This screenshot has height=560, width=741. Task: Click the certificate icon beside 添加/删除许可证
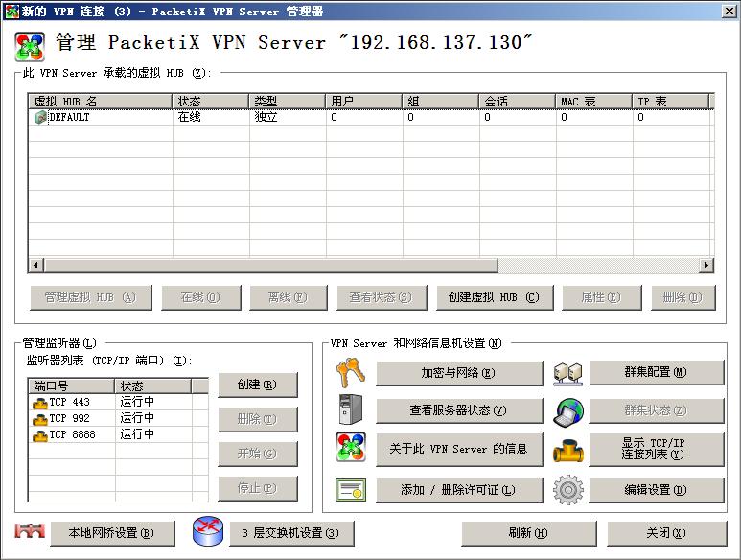tap(350, 489)
